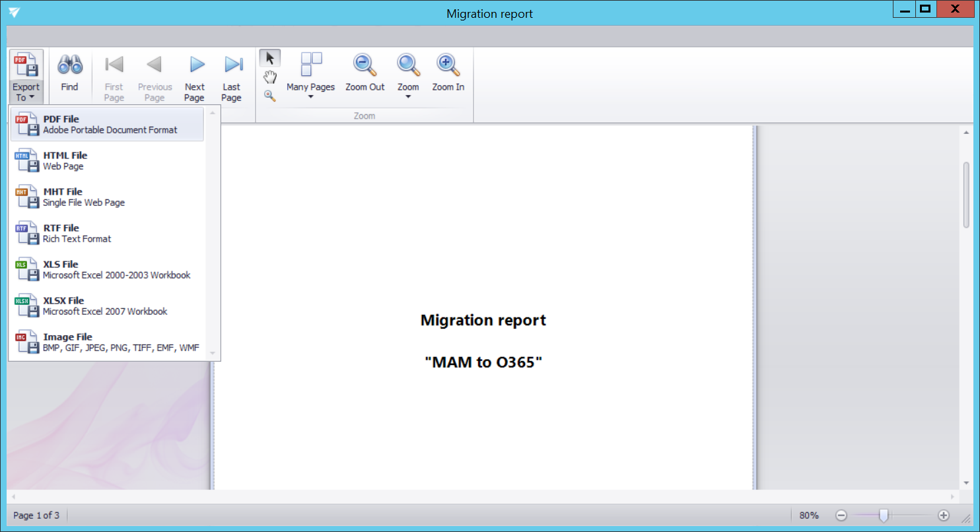Select the small magnifier tool
The width and height of the screenshot is (980, 532).
pos(269,96)
